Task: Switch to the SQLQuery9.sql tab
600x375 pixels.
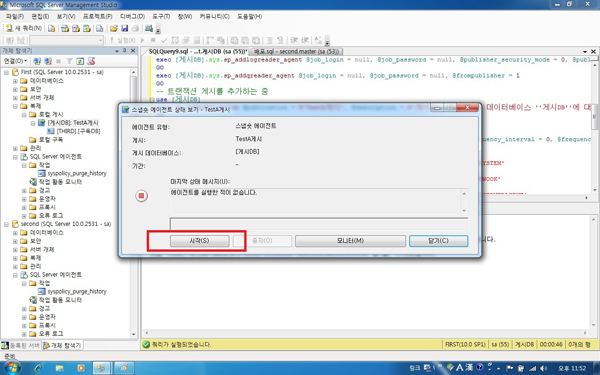Action: [197, 51]
